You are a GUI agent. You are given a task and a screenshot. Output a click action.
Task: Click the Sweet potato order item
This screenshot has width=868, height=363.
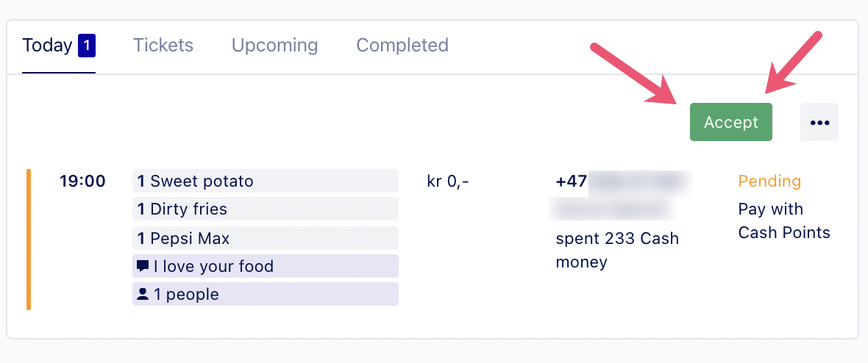click(265, 181)
